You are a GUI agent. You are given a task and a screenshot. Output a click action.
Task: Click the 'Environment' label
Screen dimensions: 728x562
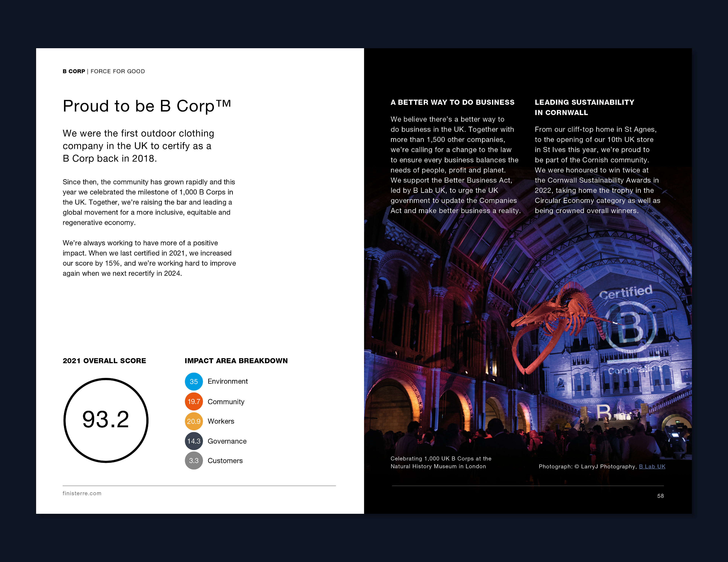[228, 381]
